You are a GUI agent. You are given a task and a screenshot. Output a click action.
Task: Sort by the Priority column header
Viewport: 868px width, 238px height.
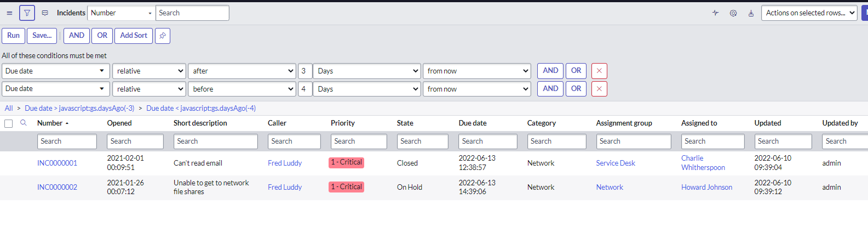(x=343, y=123)
